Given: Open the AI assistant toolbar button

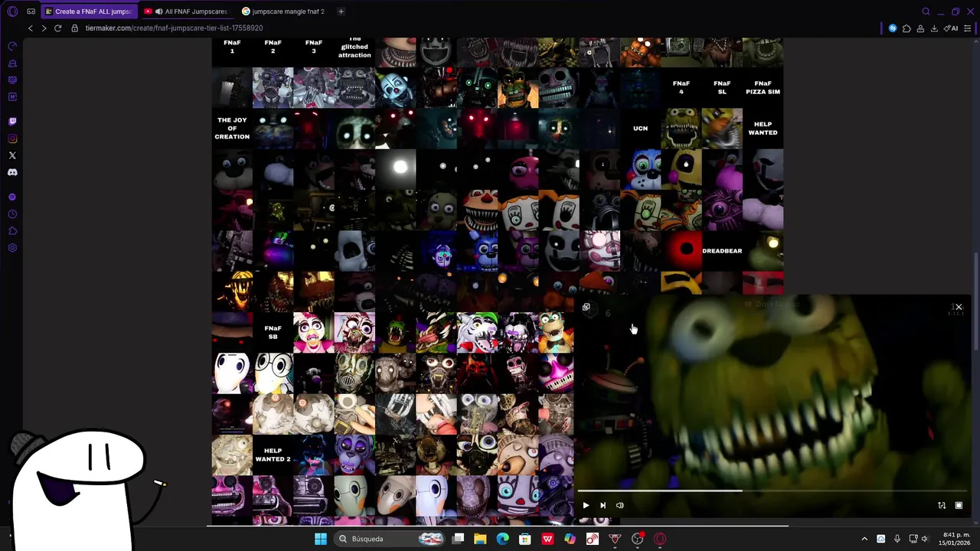Looking at the screenshot, I should coord(951,28).
